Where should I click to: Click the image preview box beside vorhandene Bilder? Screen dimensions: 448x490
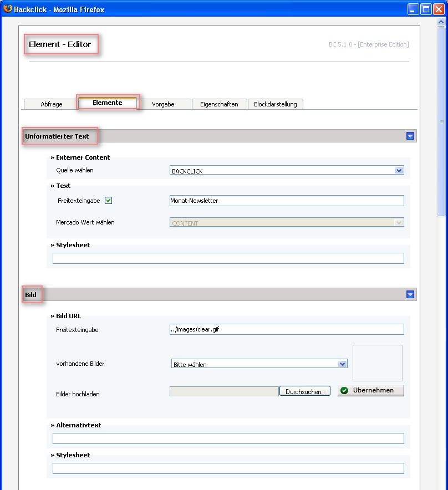pos(378,363)
